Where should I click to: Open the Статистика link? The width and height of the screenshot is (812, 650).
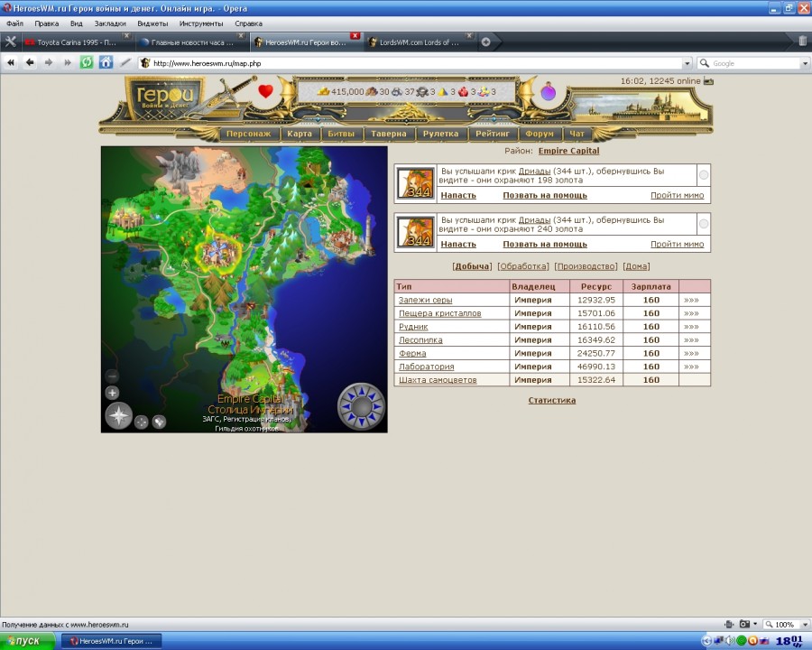pos(552,400)
